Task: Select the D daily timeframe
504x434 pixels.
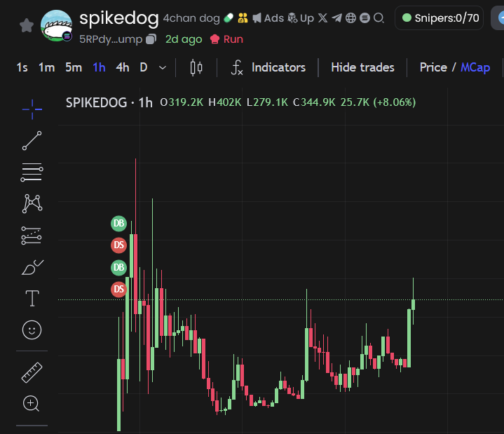Action: (x=144, y=67)
